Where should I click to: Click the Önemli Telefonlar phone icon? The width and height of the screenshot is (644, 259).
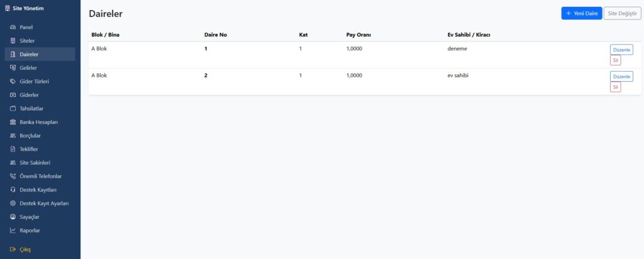click(x=13, y=177)
